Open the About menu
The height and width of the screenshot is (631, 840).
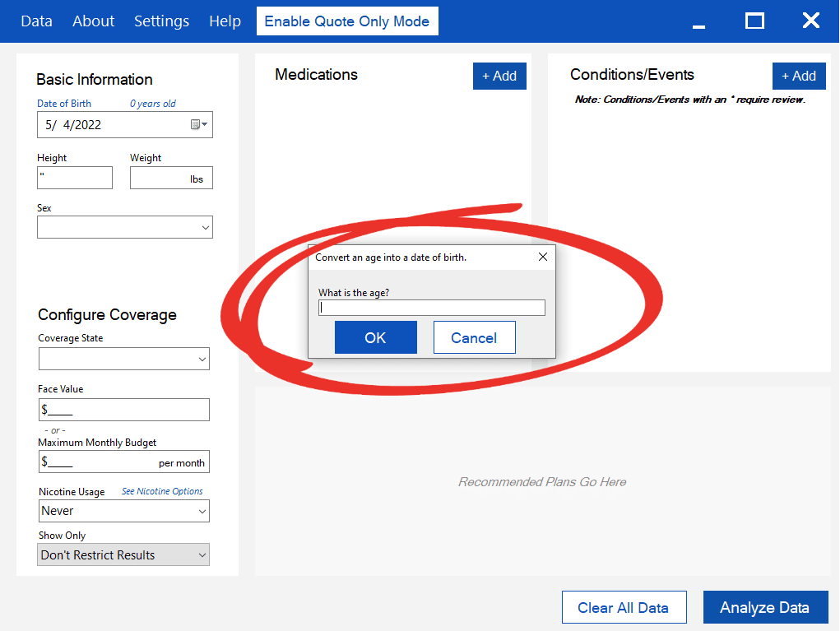(94, 21)
